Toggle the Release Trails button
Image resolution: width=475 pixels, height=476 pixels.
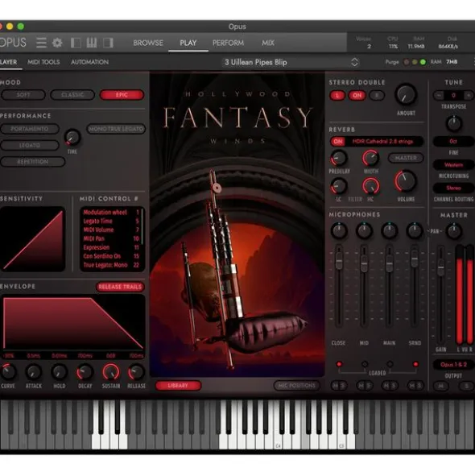pos(120,287)
